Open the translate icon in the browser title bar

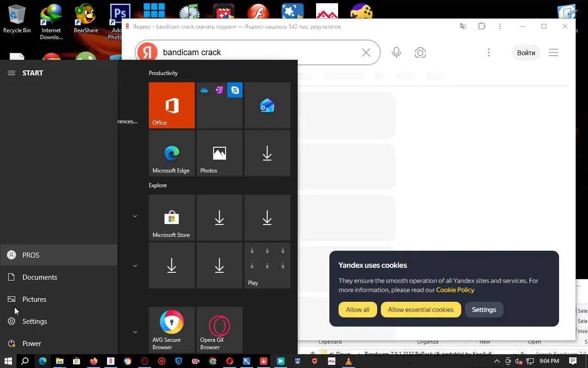463,26
